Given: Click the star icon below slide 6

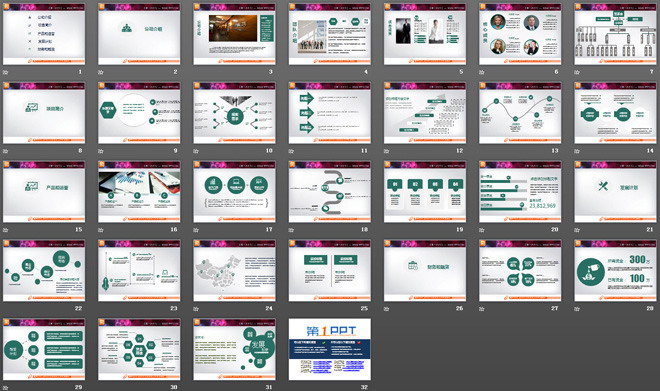Looking at the screenshot, I should (482, 72).
